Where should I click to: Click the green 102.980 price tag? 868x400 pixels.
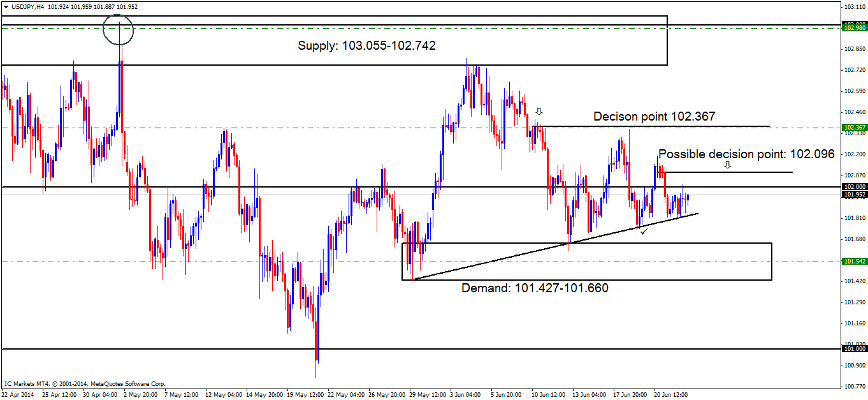click(x=855, y=27)
